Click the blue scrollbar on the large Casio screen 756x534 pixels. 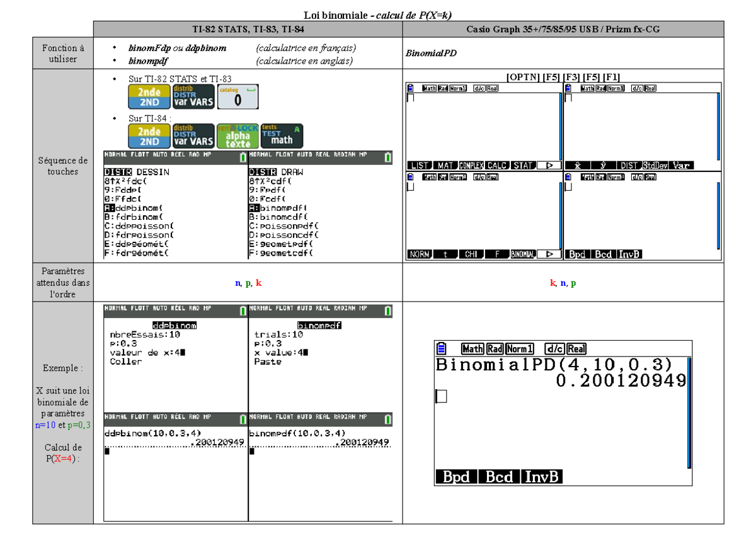[x=689, y=412]
